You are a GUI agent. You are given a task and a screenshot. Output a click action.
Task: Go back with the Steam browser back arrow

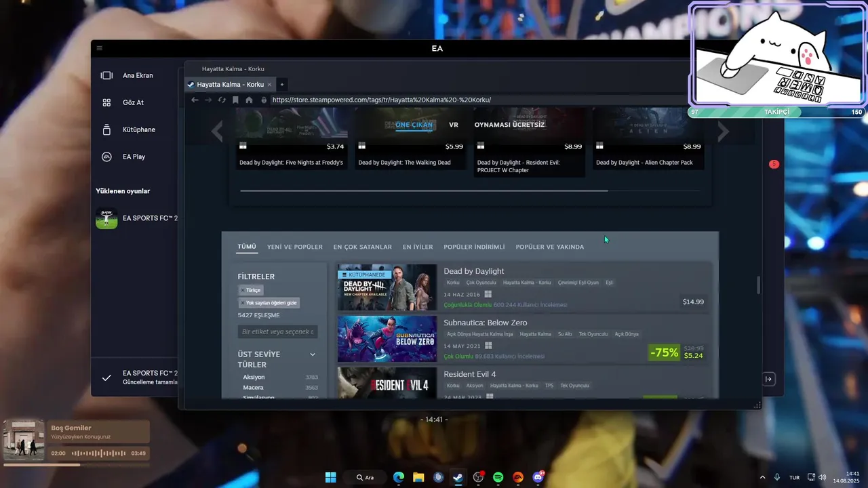(195, 100)
